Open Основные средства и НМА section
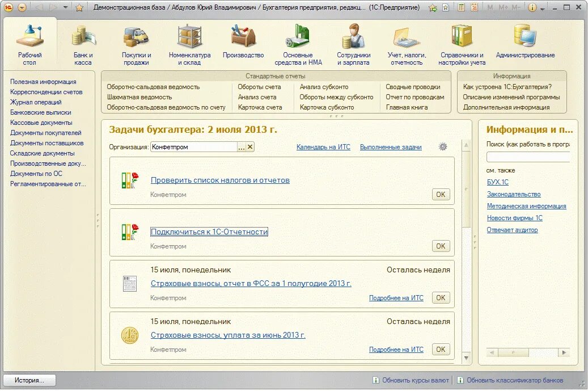This screenshot has height=391, width=588. click(x=298, y=44)
